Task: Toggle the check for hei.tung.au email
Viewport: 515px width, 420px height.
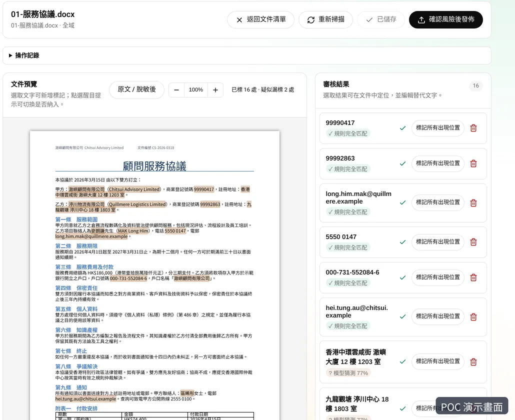Action: [402, 316]
